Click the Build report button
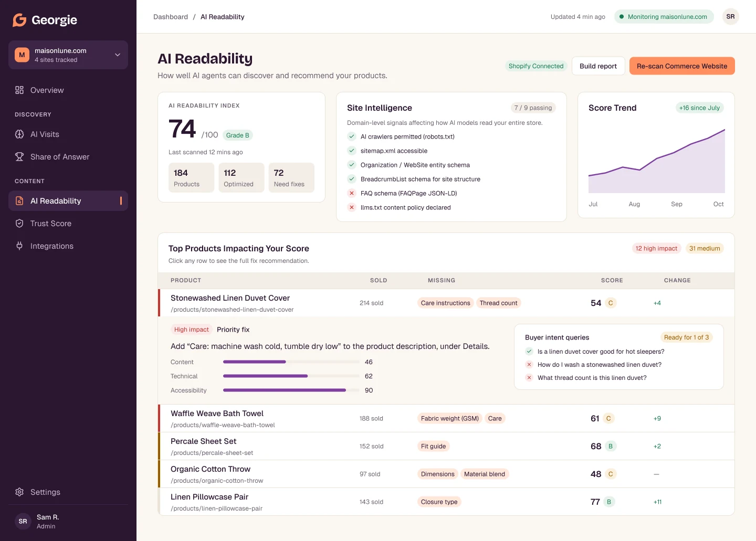Image resolution: width=756 pixels, height=541 pixels. click(598, 66)
